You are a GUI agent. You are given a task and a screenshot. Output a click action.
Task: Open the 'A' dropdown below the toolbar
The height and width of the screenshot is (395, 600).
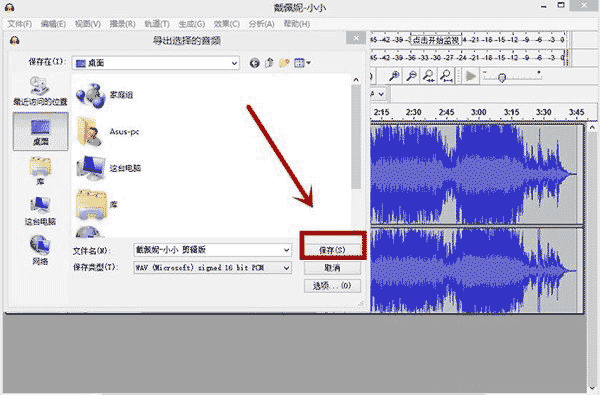[x=377, y=93]
